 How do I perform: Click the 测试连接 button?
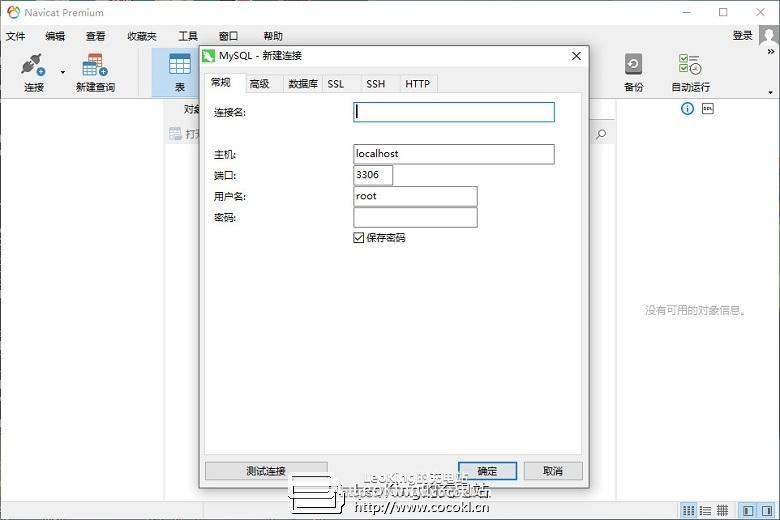(x=266, y=471)
